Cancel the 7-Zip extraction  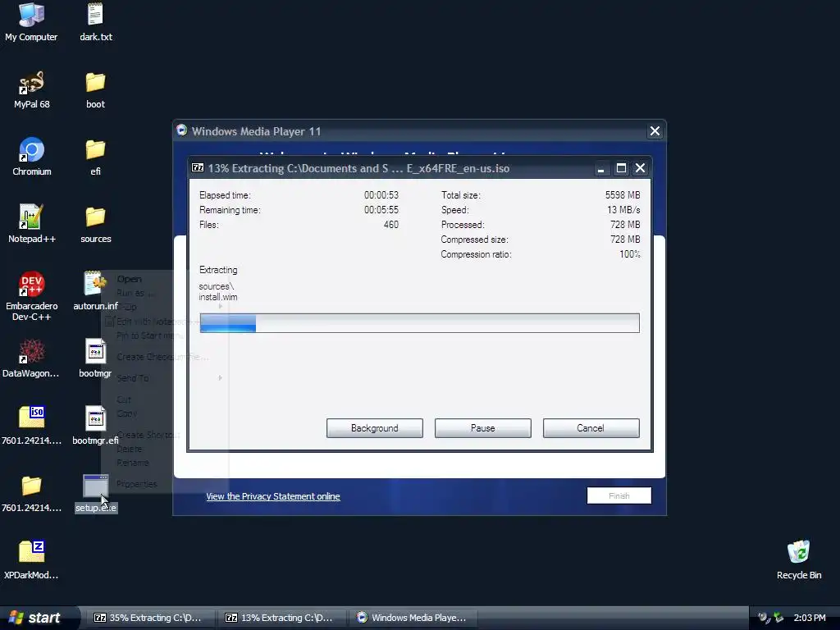[x=591, y=428]
